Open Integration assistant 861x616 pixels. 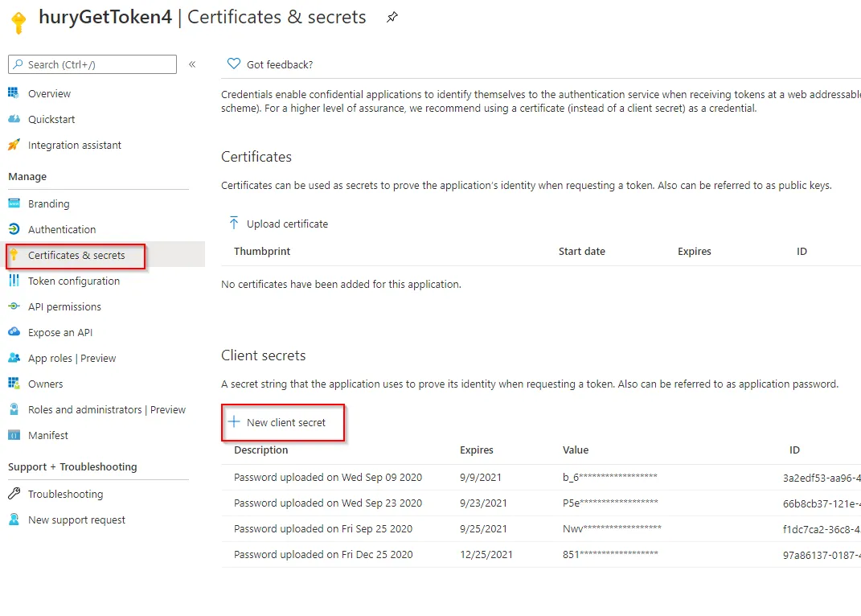(75, 145)
